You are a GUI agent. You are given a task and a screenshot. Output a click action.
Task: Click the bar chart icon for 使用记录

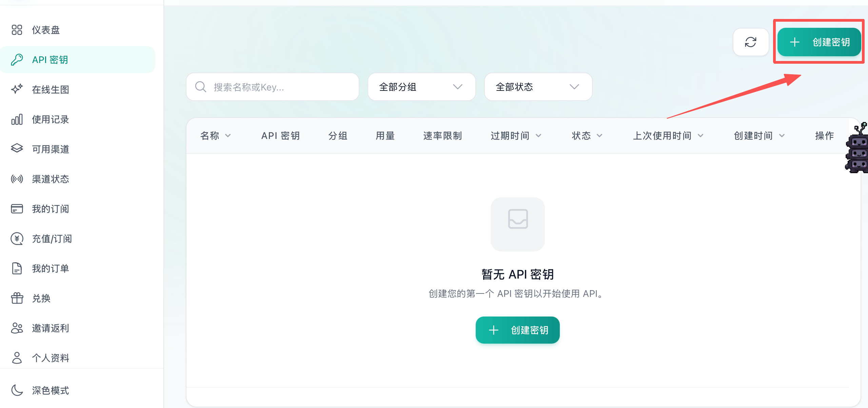pos(17,119)
